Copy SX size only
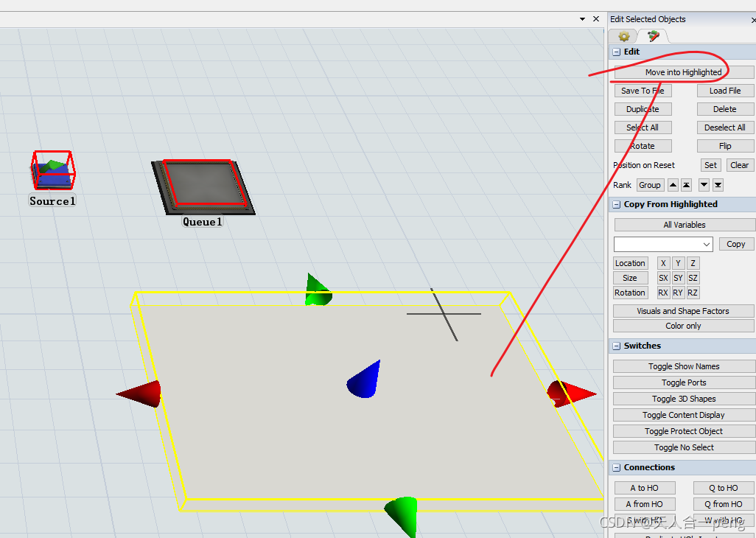 pyautogui.click(x=663, y=278)
